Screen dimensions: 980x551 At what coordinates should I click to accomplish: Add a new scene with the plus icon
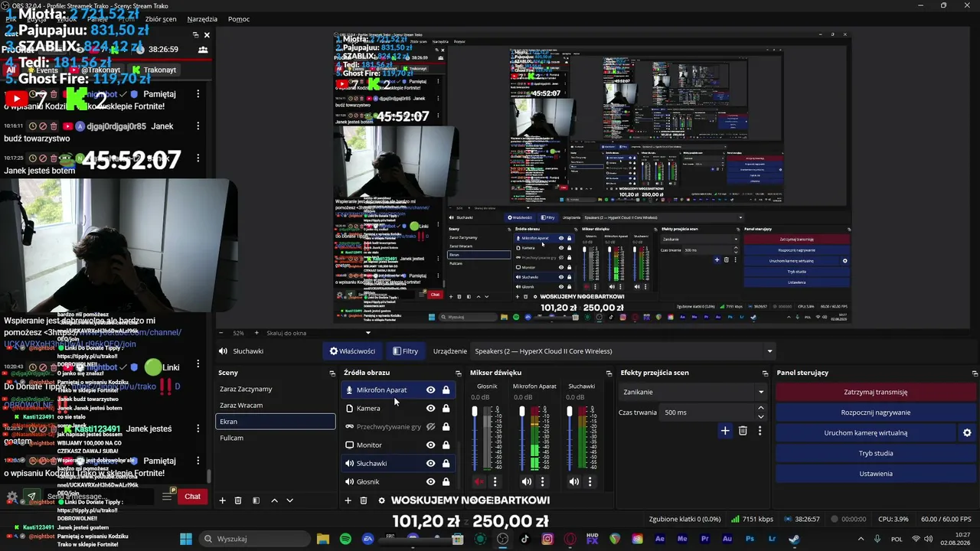223,500
